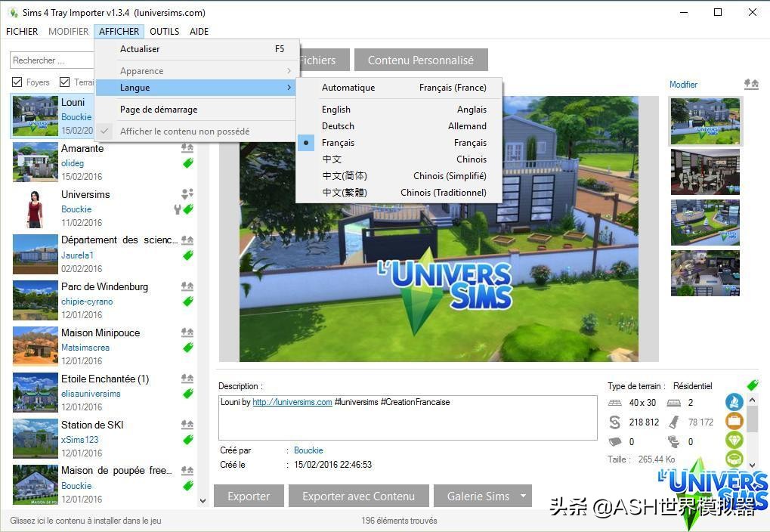Click the orange briefcase pack icon

[734, 421]
